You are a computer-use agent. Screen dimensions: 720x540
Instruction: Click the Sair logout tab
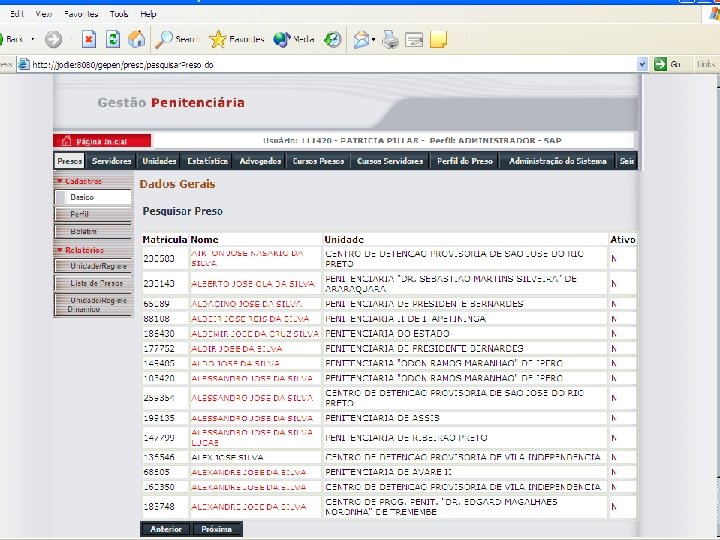click(x=627, y=161)
